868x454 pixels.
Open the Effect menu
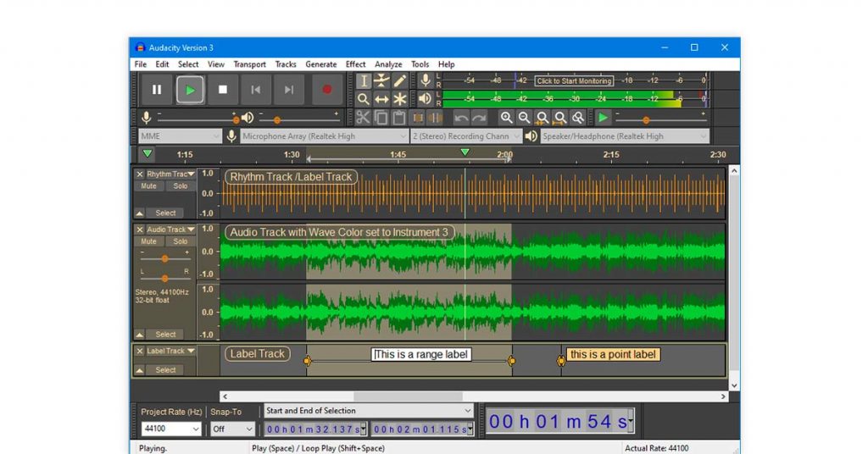pyautogui.click(x=355, y=64)
